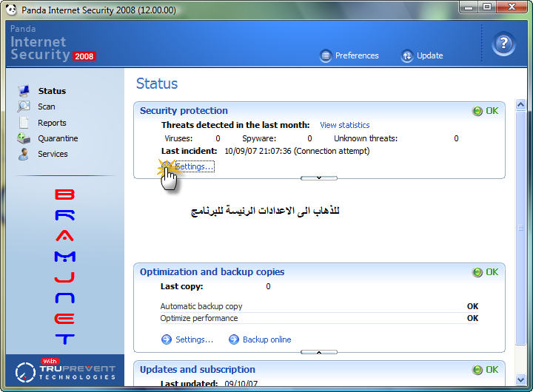Click the Preferences list icon
The image size is (533, 392).
[326, 55]
